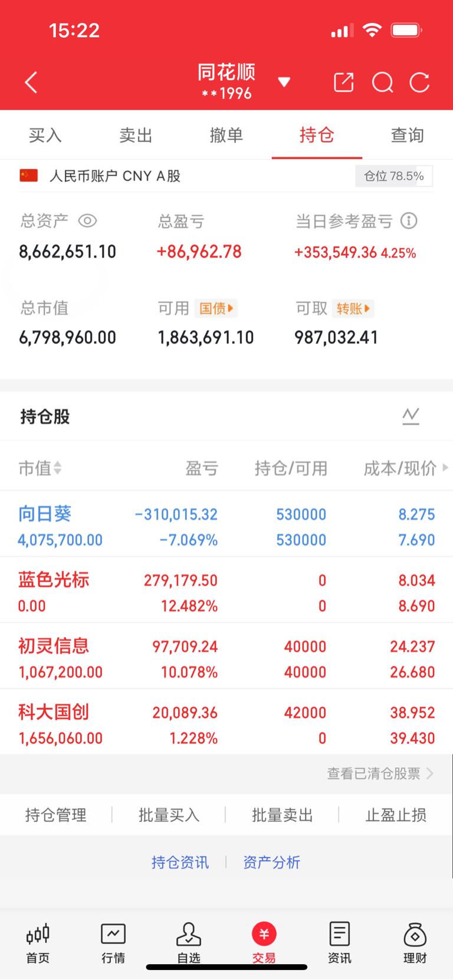Tap the 止盈止损 button
This screenshot has width=453, height=980.
pyautogui.click(x=396, y=815)
